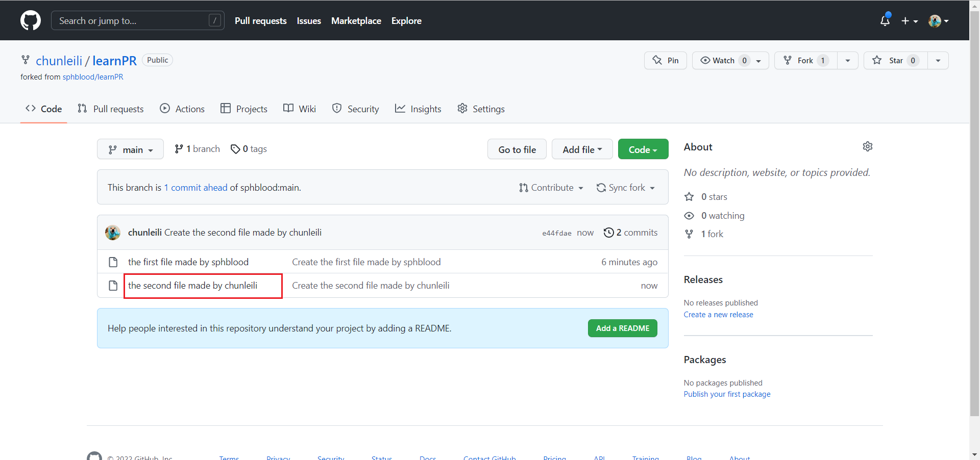This screenshot has width=980, height=460.
Task: Open the 1 commit ahead link
Action: [195, 188]
